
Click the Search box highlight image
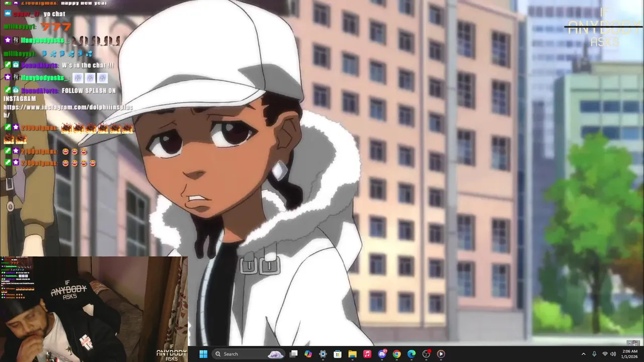tap(275, 354)
